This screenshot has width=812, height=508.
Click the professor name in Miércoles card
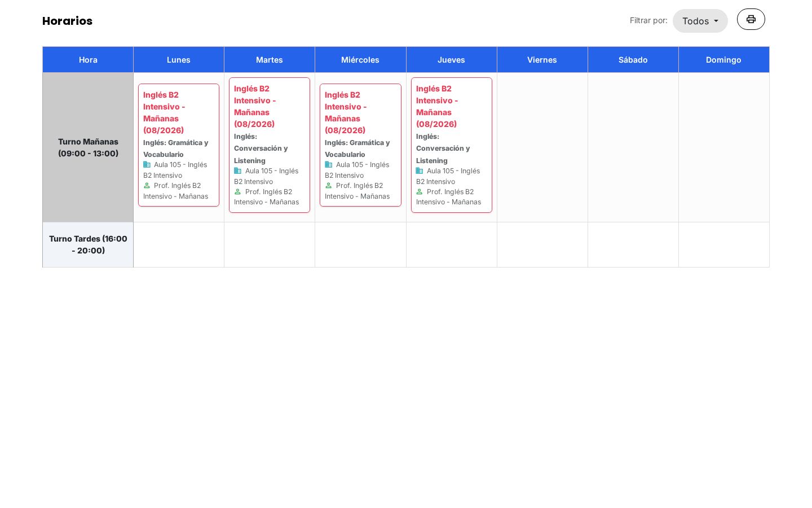(x=358, y=191)
